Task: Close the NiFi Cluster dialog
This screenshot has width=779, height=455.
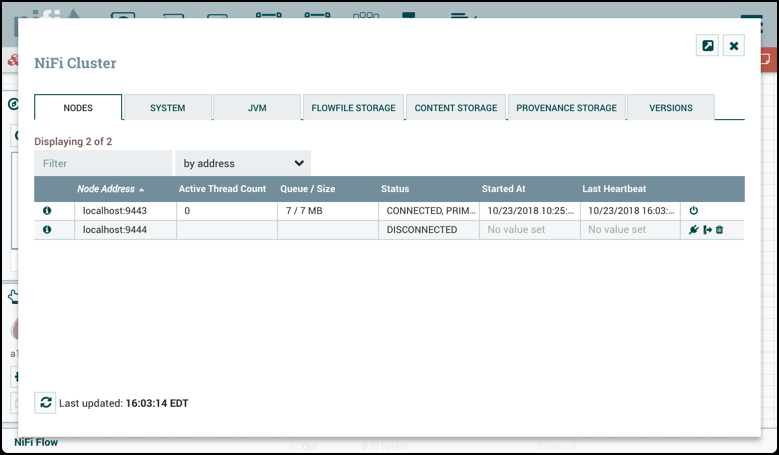Action: point(734,46)
